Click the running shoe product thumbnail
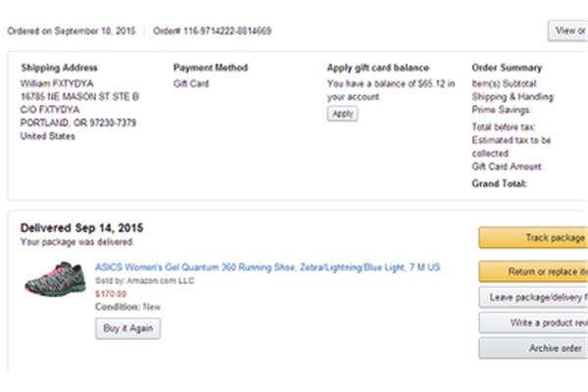Viewport: 588px width, 392px height. [x=55, y=278]
